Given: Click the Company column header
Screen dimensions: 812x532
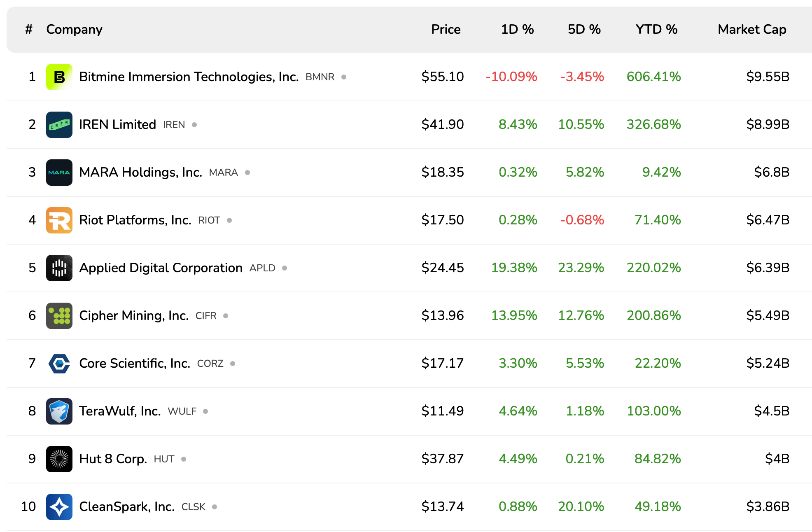Looking at the screenshot, I should pos(74,30).
